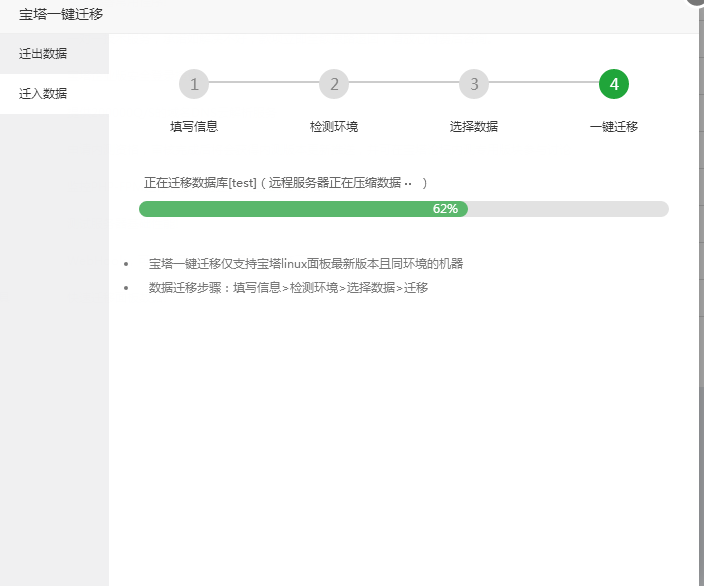This screenshot has width=704, height=586.
Task: Click the 检测环境 step label
Action: coord(334,127)
